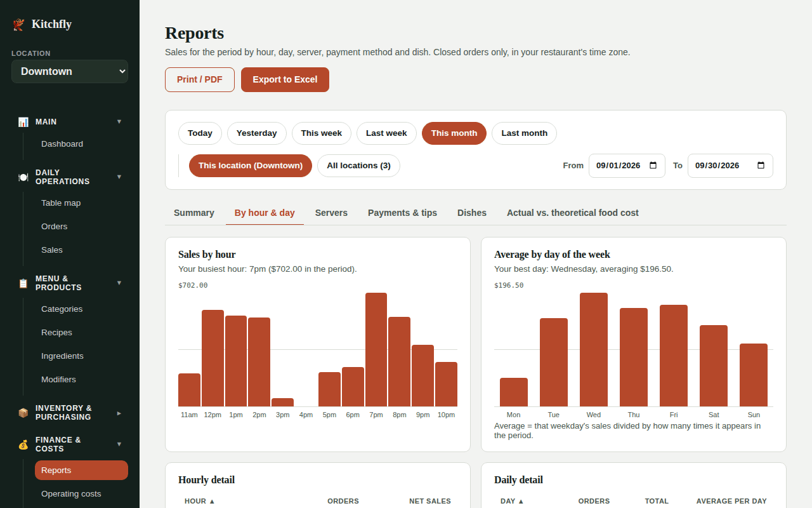The image size is (812, 508).
Task: Collapse the Menu & Products section arrow
Action: (119, 283)
